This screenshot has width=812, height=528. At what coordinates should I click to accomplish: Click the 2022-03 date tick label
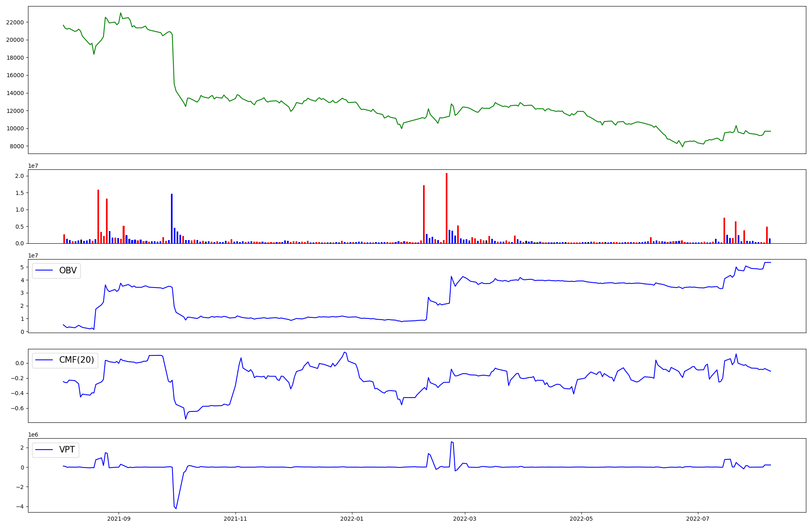pos(464,519)
